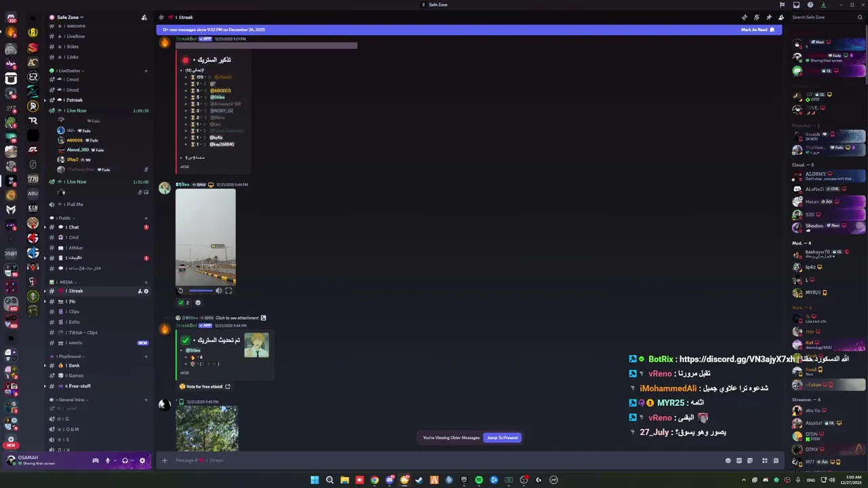The image size is (868, 488).
Task: Collapse the PlayGround category
Action: click(68, 356)
